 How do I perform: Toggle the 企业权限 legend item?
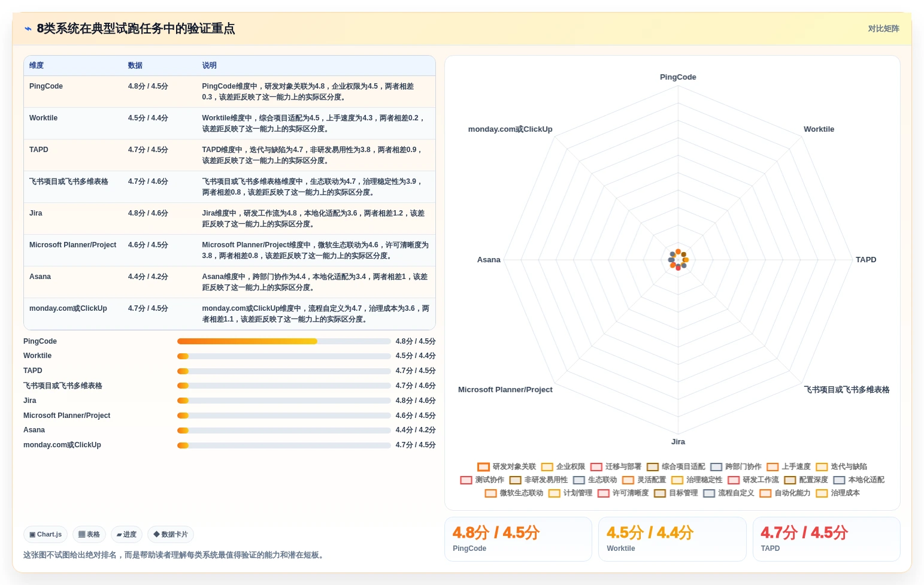[x=563, y=466]
